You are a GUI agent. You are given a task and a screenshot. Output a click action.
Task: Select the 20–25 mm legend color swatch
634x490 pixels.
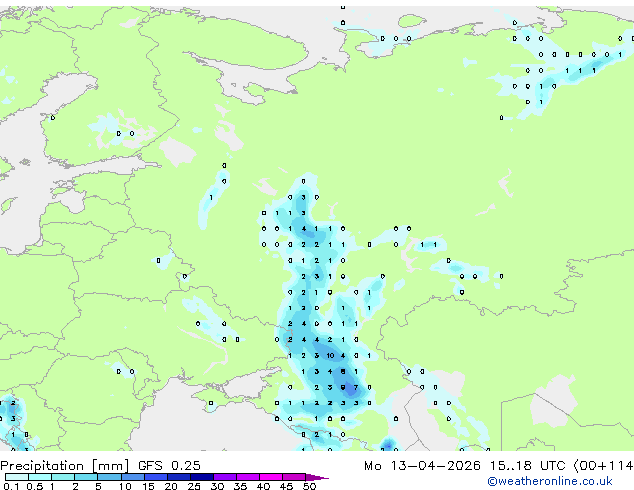coord(179,477)
